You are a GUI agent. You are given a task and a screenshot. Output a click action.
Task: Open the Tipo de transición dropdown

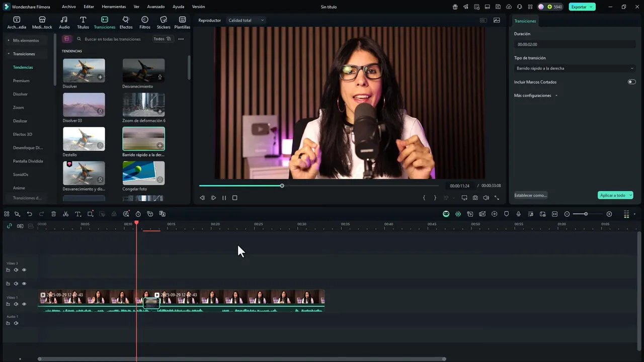click(575, 68)
